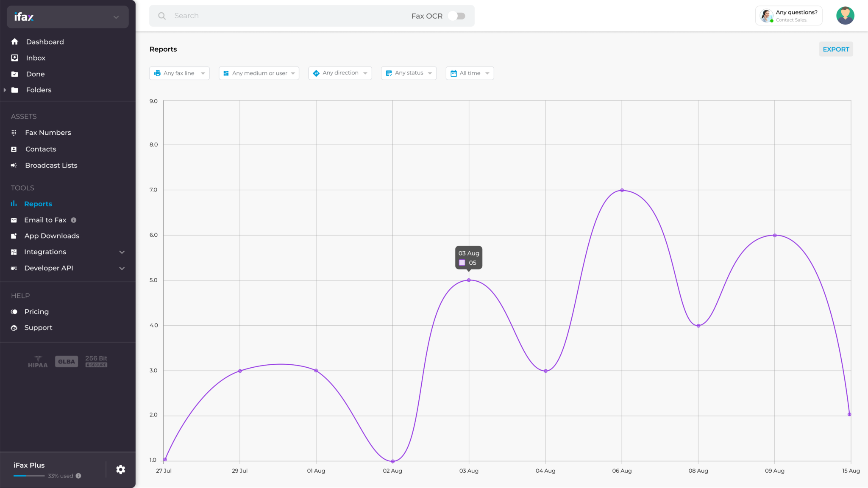The width and height of the screenshot is (868, 488).
Task: Open the Any fax line dropdown
Action: [x=179, y=73]
